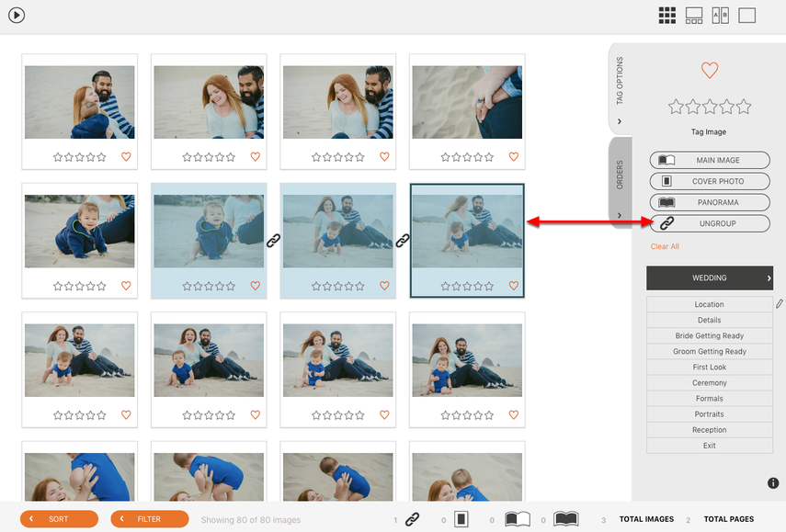Start the slideshow with the play icon

point(17,16)
